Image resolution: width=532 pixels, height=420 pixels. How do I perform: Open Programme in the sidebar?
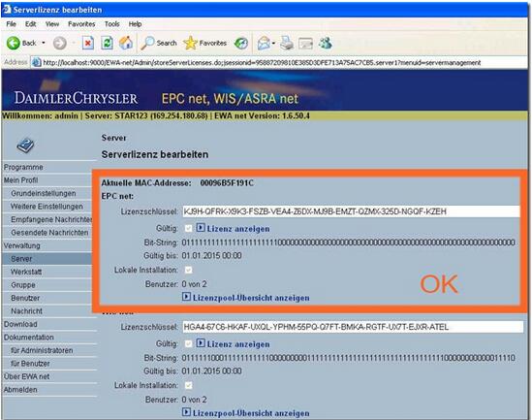pyautogui.click(x=23, y=167)
